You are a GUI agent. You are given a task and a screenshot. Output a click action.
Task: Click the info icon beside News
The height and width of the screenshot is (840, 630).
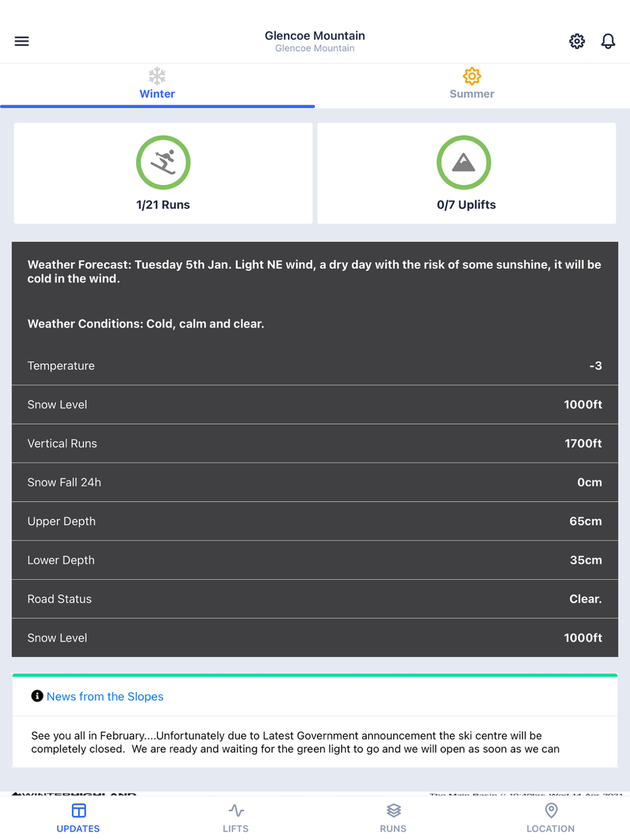coord(37,696)
